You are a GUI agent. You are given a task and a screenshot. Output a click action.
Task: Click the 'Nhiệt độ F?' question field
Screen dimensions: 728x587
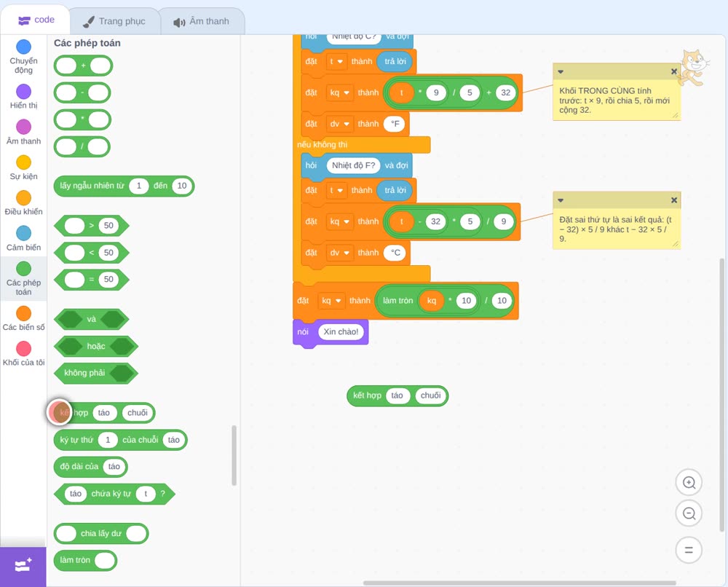(353, 165)
